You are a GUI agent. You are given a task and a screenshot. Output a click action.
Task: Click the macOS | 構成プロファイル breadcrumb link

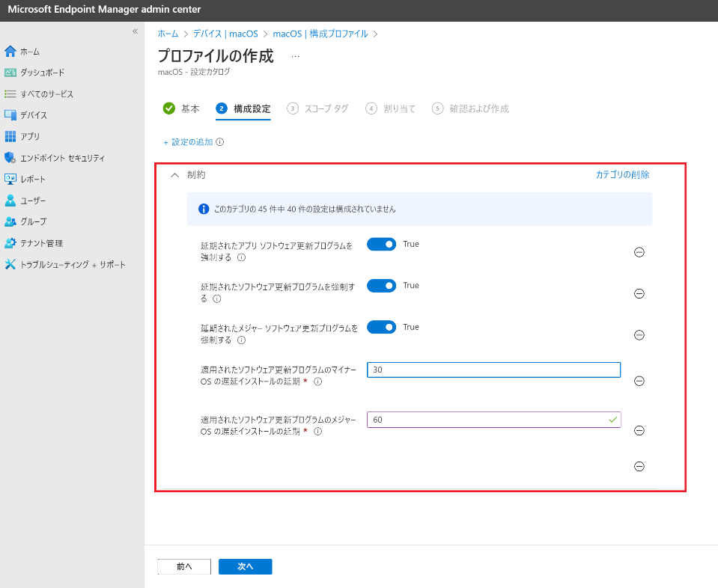[320, 34]
